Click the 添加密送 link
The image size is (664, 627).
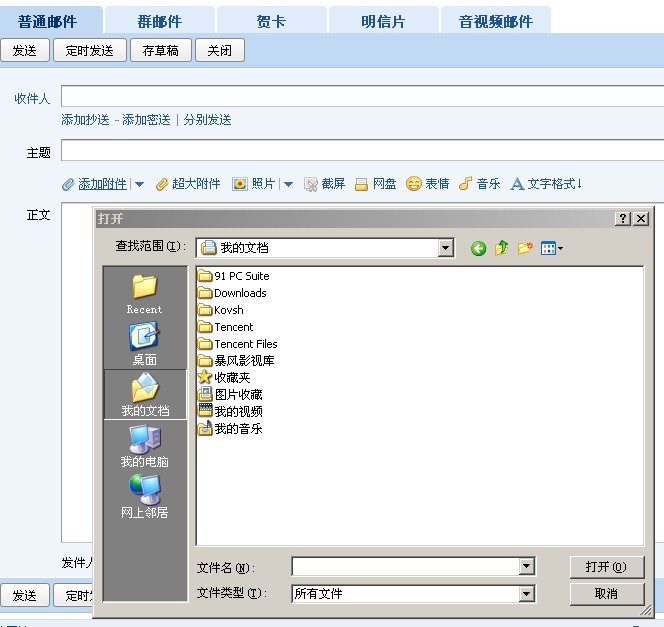tap(146, 120)
